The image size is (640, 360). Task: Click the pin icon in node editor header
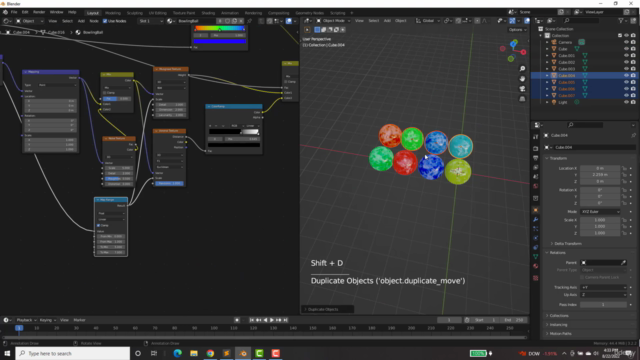(x=249, y=21)
